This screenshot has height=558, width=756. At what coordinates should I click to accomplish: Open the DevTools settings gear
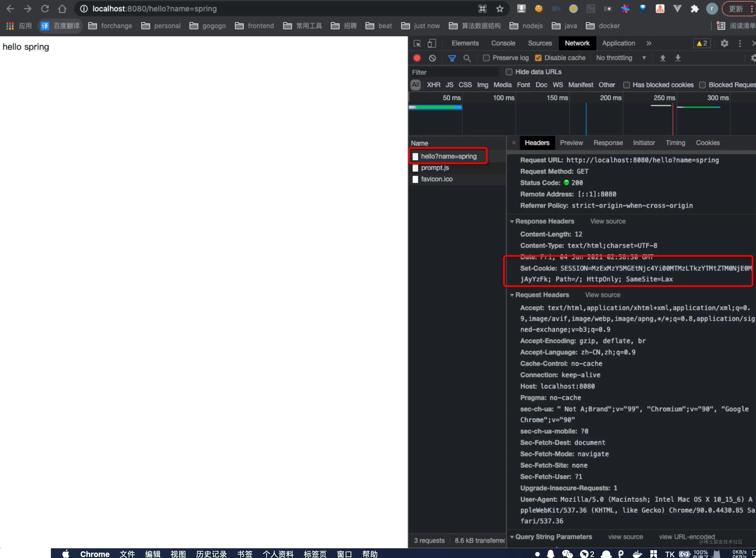[x=724, y=43]
